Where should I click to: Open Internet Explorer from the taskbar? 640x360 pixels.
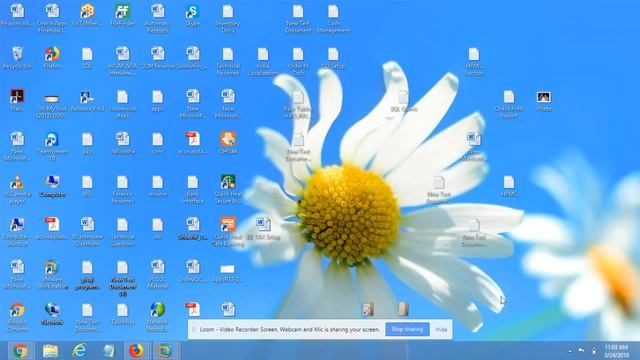[x=79, y=351]
